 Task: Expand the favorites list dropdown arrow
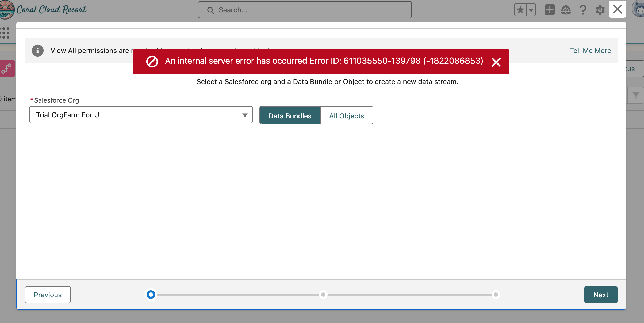(531, 10)
